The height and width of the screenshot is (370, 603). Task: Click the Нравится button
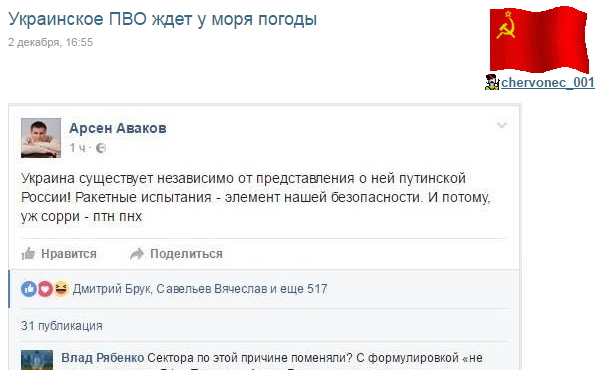[x=59, y=254]
